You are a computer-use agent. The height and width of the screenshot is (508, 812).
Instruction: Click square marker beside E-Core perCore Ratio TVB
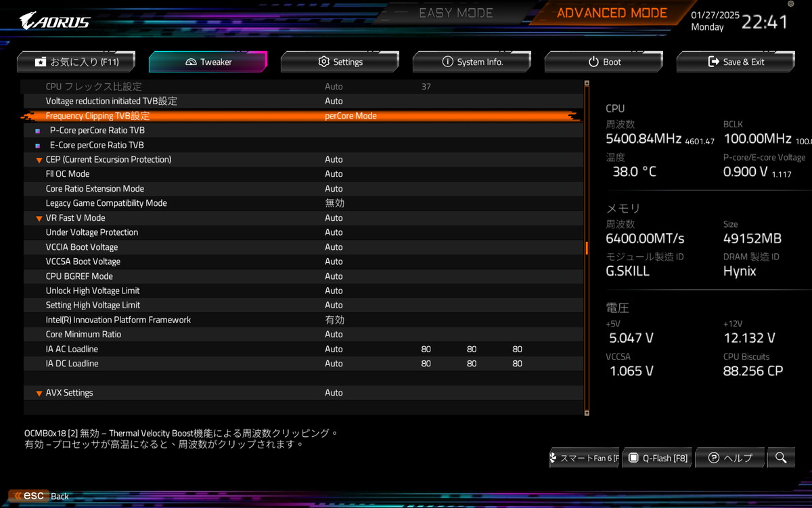pyautogui.click(x=38, y=146)
